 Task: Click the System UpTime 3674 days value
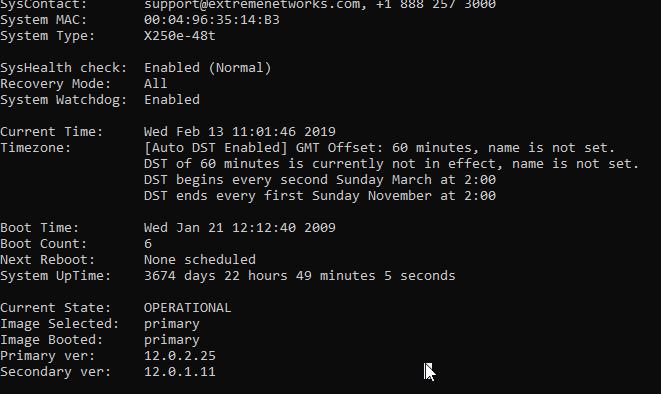point(299,276)
